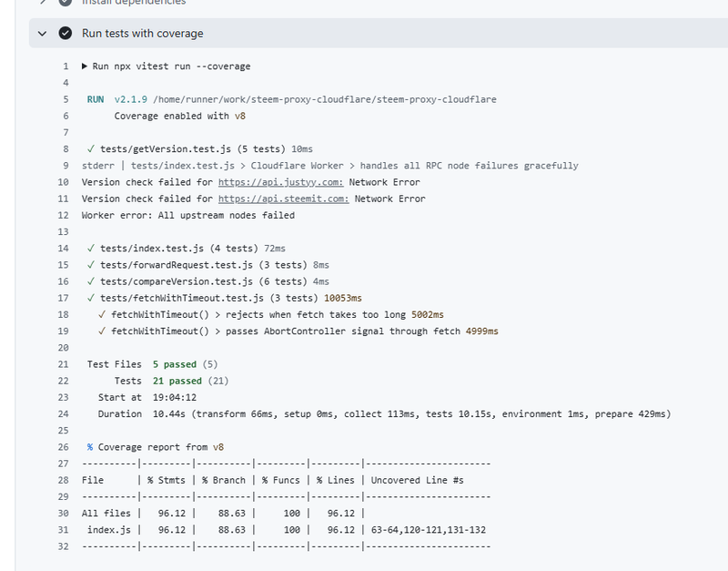Expand the Run npx vitest command triangle
728x571 pixels.
point(86,66)
